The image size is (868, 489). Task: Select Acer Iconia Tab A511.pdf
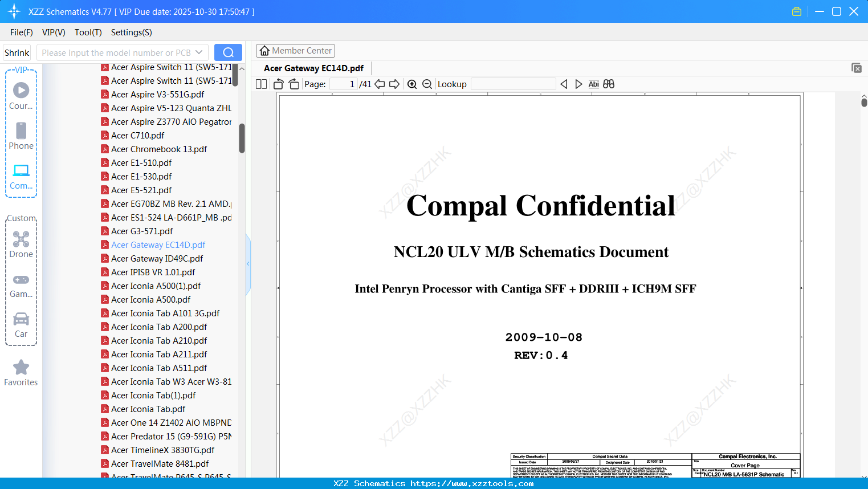(x=154, y=368)
